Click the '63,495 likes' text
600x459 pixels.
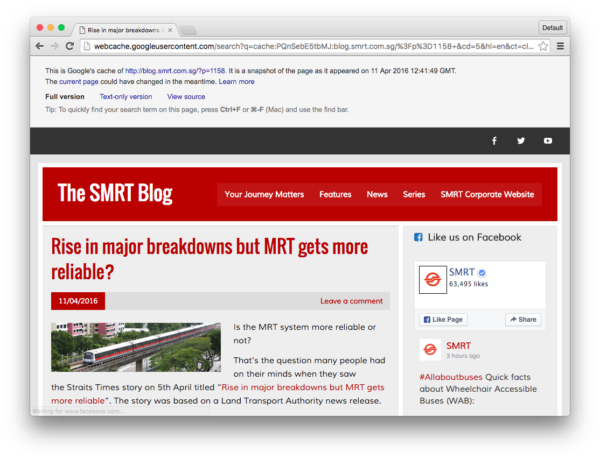pos(468,284)
